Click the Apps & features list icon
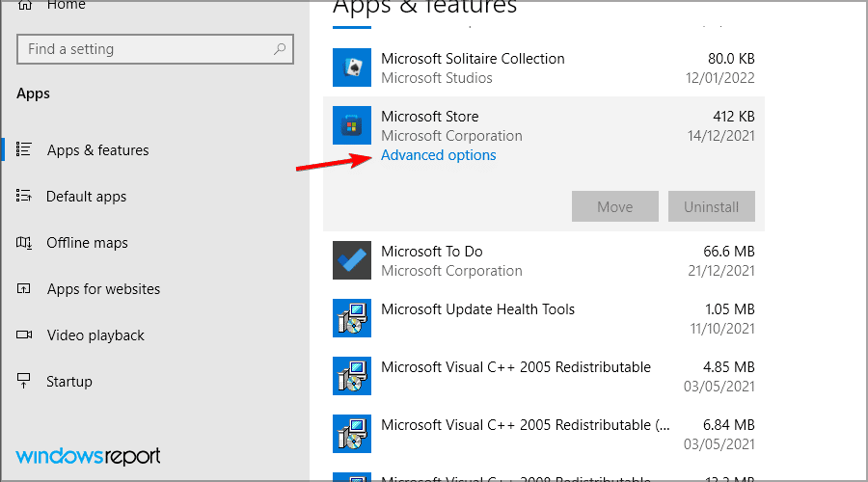 [x=24, y=149]
